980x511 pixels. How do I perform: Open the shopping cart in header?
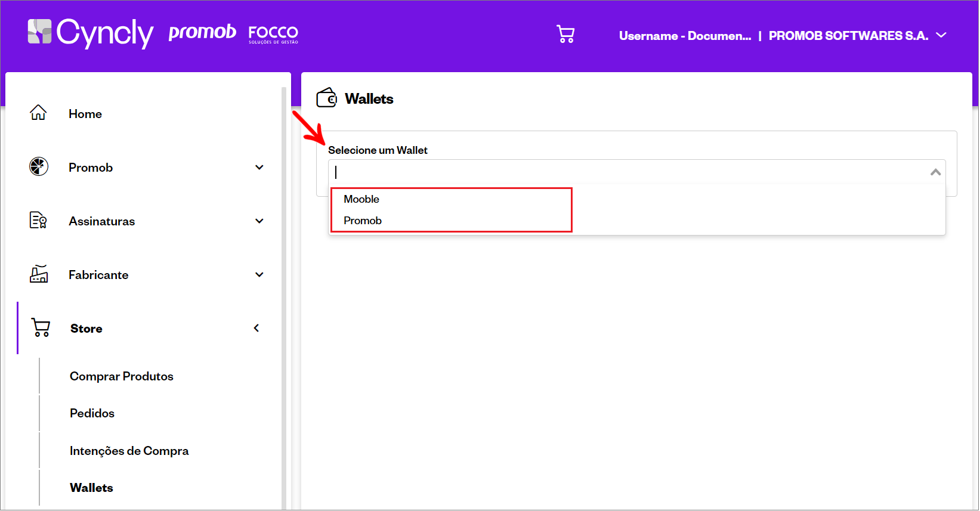point(565,34)
